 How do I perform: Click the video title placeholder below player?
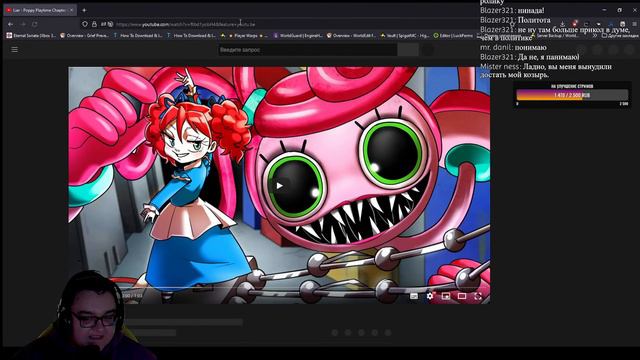(x=184, y=322)
